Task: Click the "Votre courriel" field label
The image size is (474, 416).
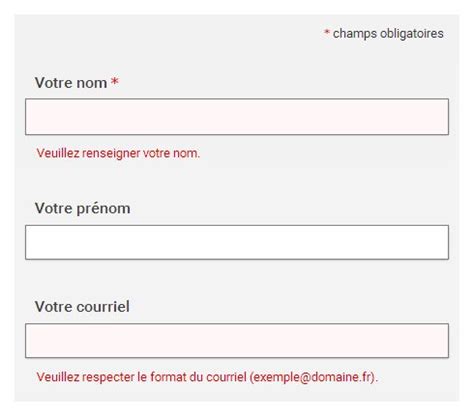Action: 82,307
